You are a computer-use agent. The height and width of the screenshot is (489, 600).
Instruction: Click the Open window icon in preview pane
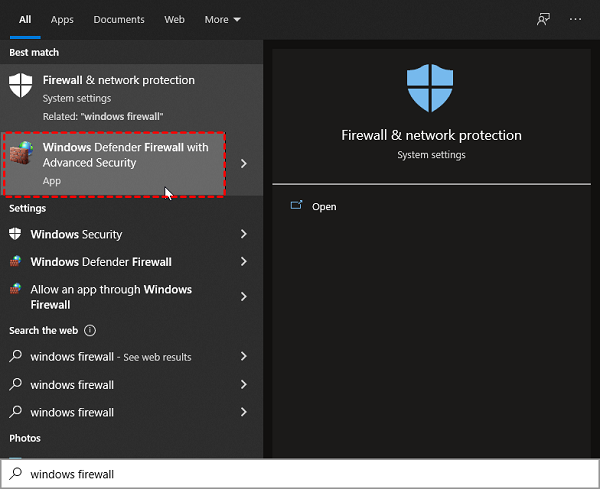[297, 205]
